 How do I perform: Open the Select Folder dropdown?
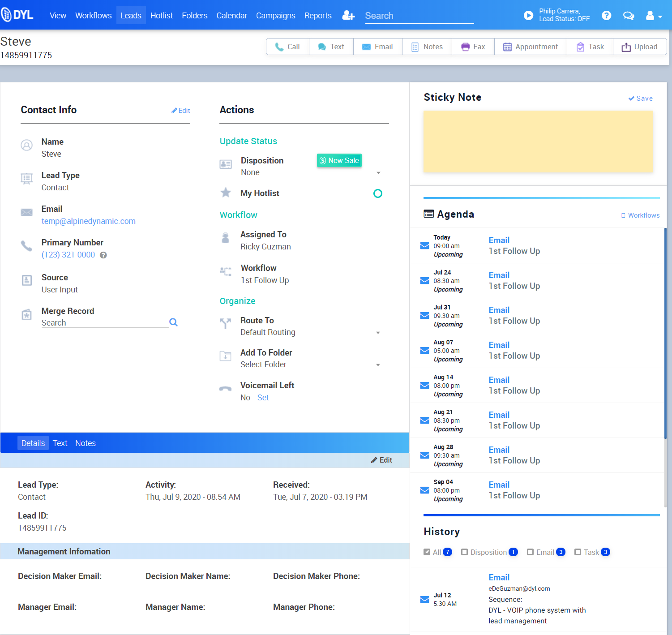(379, 365)
